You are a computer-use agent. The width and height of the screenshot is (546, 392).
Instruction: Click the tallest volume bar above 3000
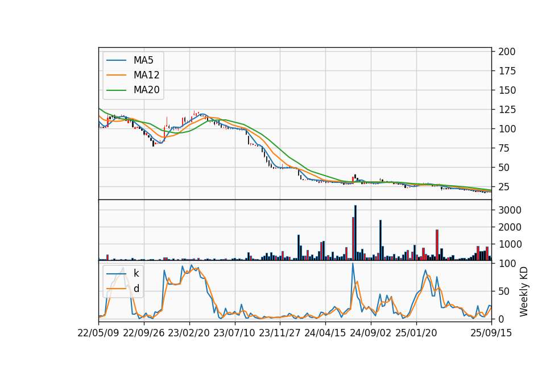[355, 233]
